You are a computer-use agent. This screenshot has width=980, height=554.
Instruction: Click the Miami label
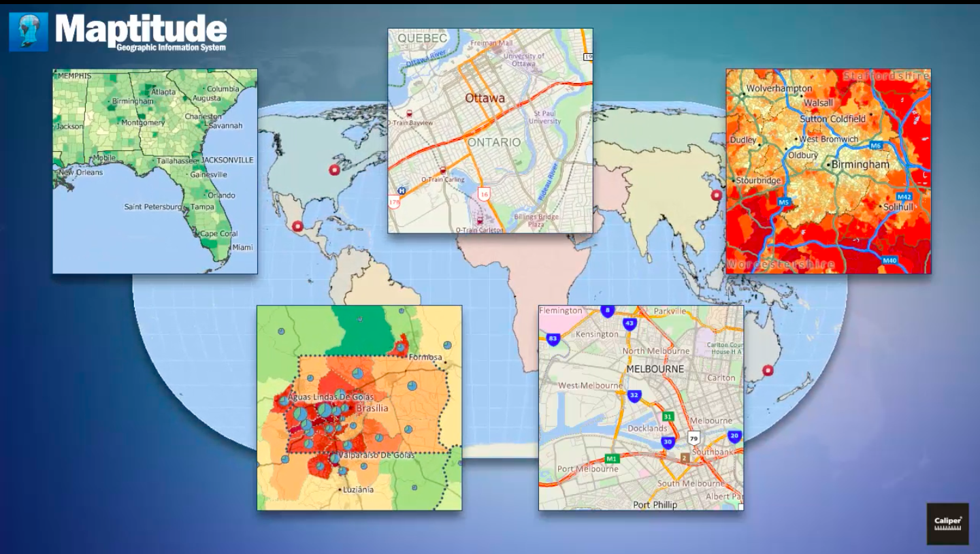click(242, 248)
